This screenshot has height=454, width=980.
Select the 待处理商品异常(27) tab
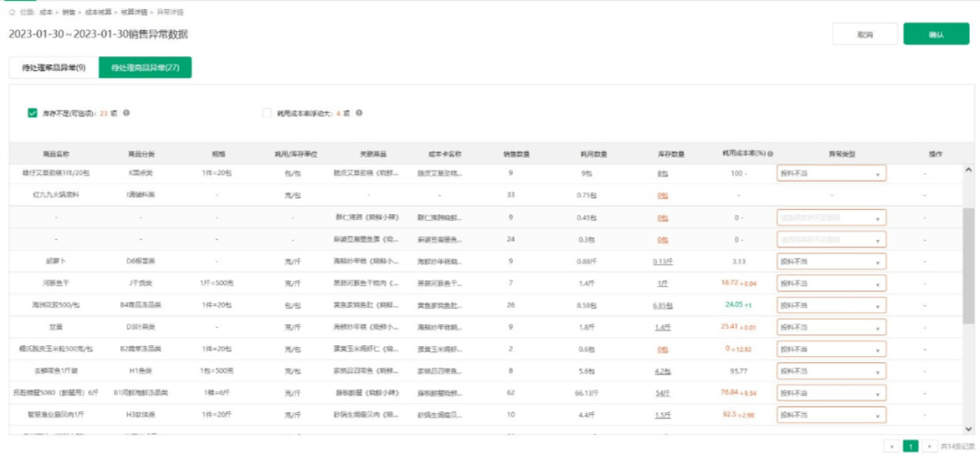(x=144, y=68)
